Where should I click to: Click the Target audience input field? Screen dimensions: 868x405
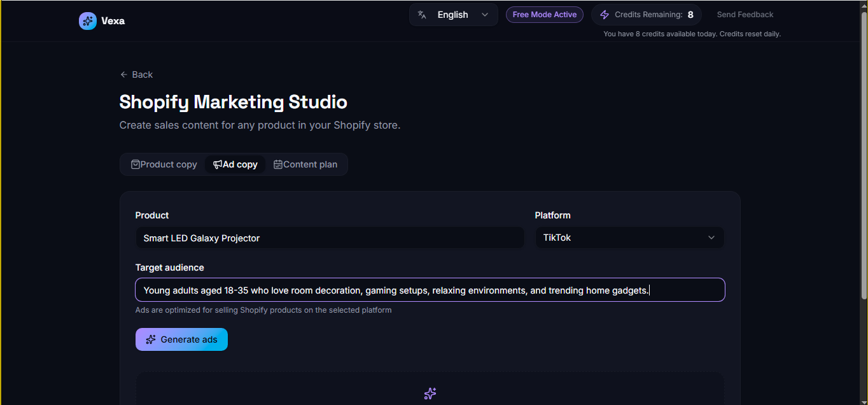tap(430, 290)
